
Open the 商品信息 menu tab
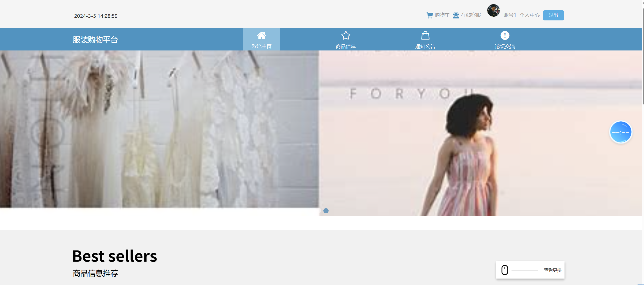coord(345,46)
